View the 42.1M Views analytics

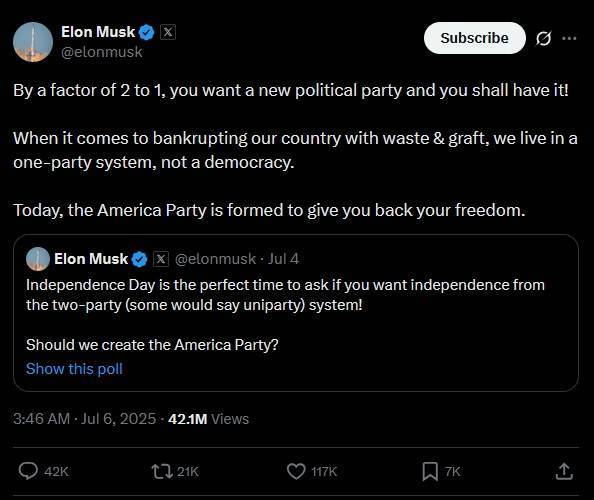pos(208,419)
